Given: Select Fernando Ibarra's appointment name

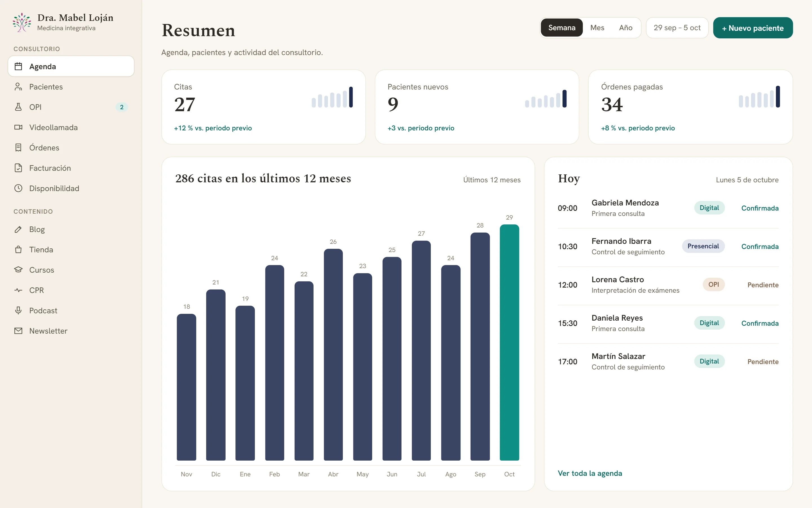Looking at the screenshot, I should coord(621,241).
